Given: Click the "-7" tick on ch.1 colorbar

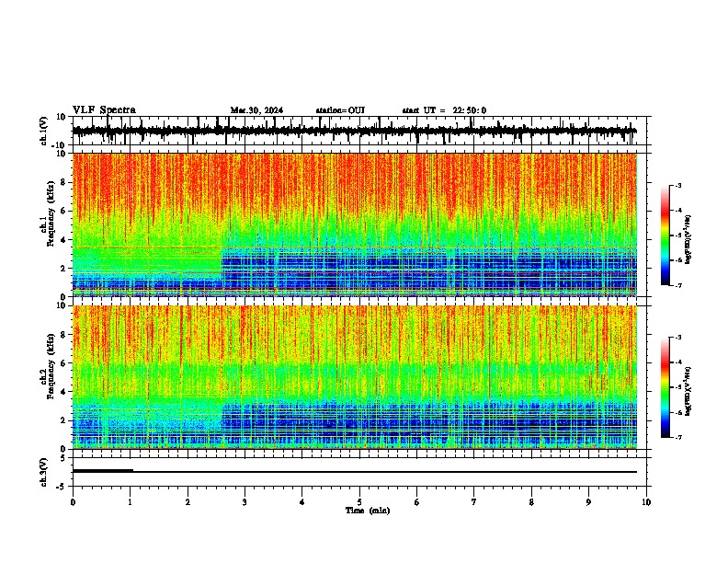Looking at the screenshot, I should (x=678, y=285).
